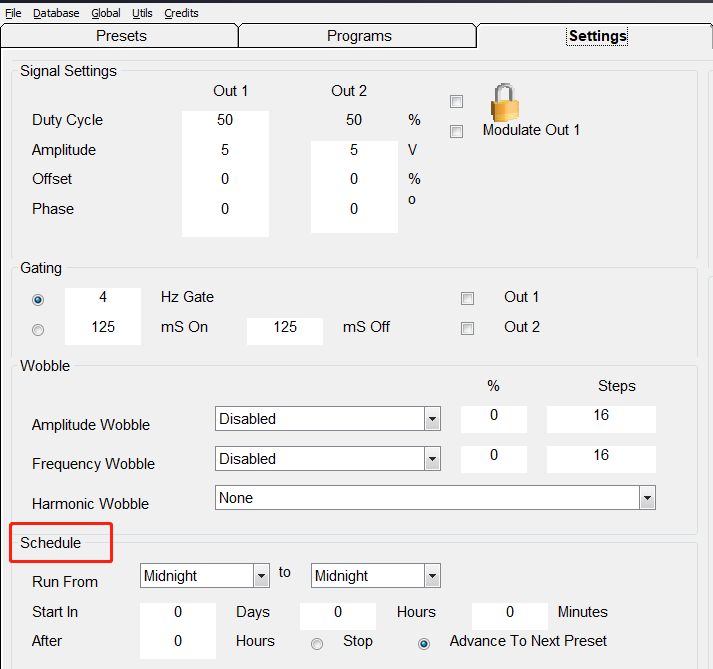
Task: Choose the Stop radio option
Action: pyautogui.click(x=317, y=643)
